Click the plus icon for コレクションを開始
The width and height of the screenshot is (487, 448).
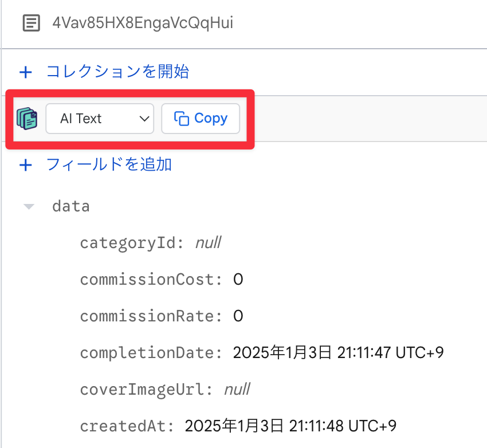[26, 72]
